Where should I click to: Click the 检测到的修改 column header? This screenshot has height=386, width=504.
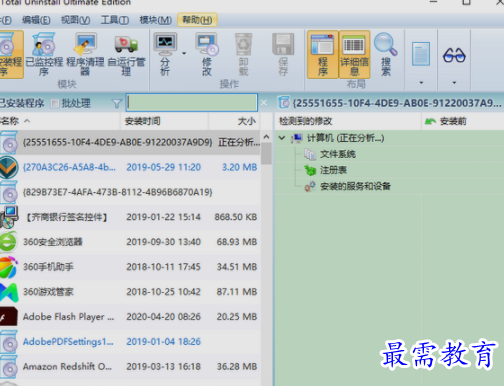coord(348,121)
